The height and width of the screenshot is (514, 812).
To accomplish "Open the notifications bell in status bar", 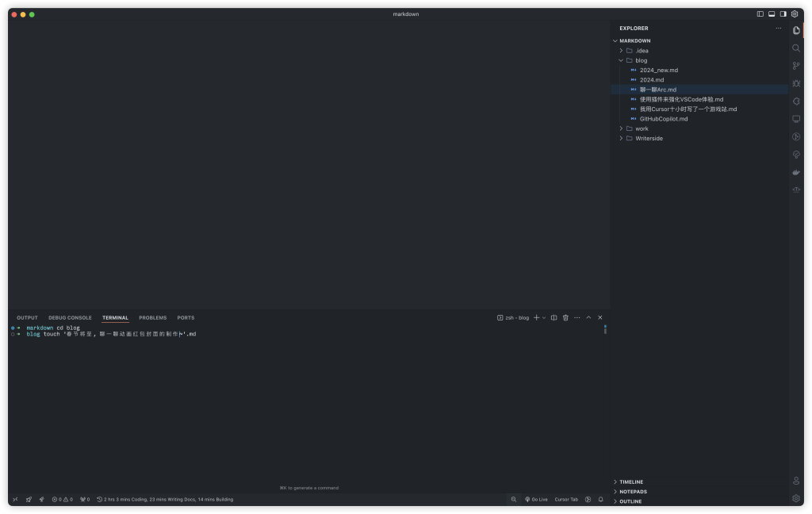I will click(600, 500).
